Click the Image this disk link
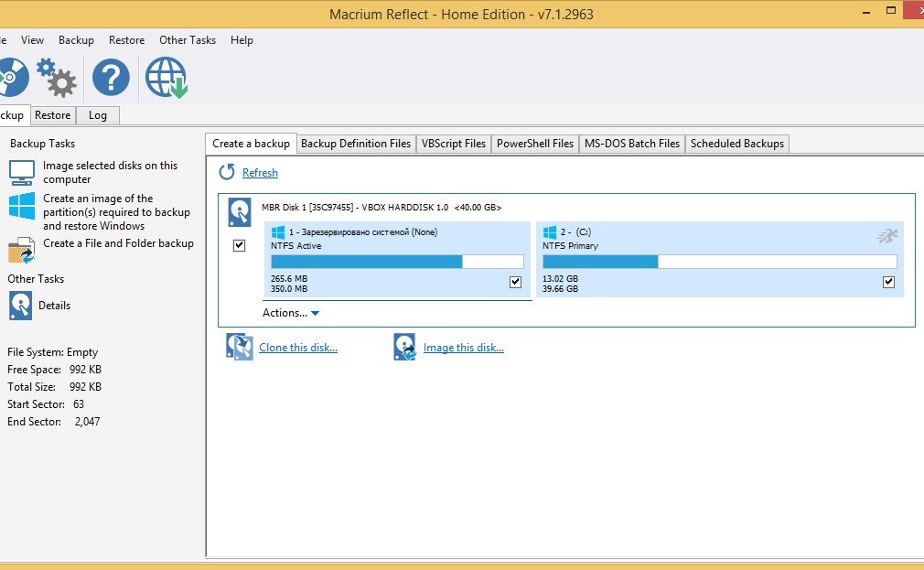The width and height of the screenshot is (924, 570). pyautogui.click(x=464, y=348)
